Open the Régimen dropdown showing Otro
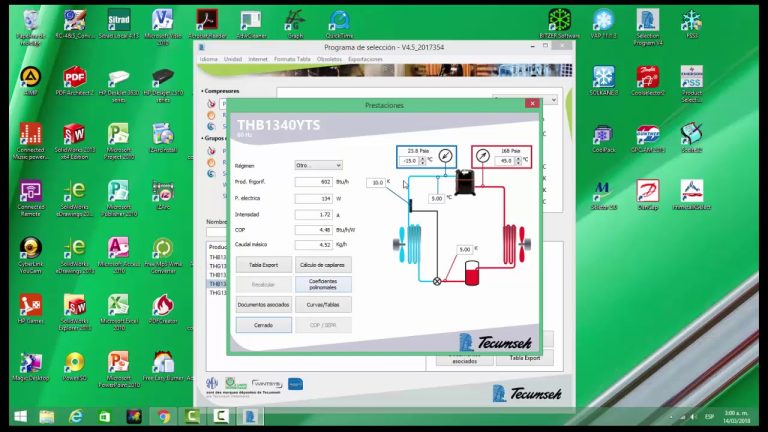This screenshot has height=432, width=768. pyautogui.click(x=318, y=166)
